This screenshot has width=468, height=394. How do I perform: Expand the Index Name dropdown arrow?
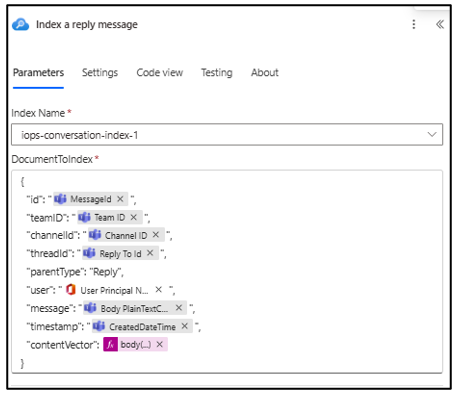(x=432, y=134)
